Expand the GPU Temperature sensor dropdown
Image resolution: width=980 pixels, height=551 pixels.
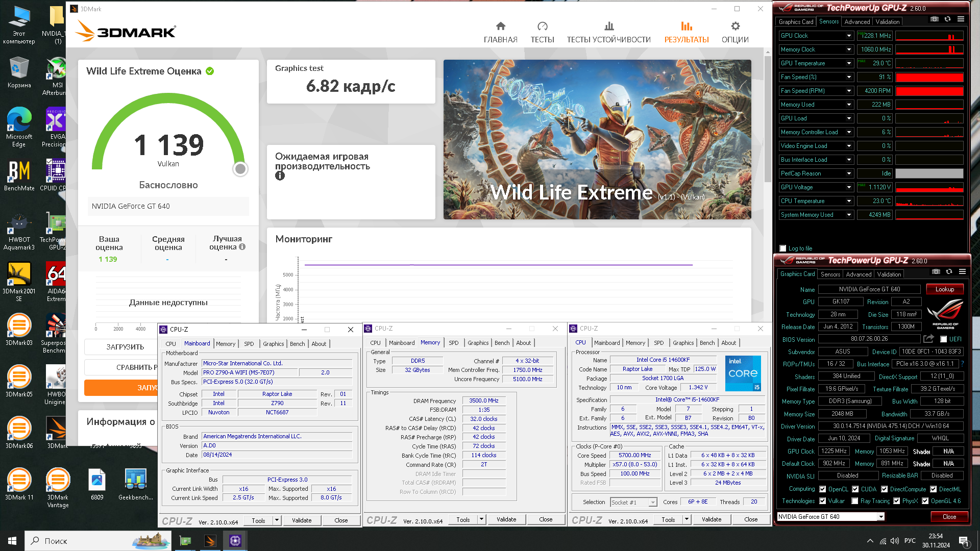(849, 63)
